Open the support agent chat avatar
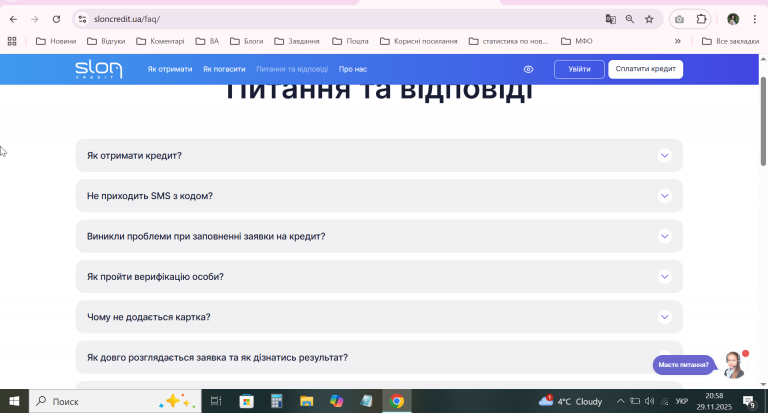This screenshot has height=413, width=768. coord(734,365)
